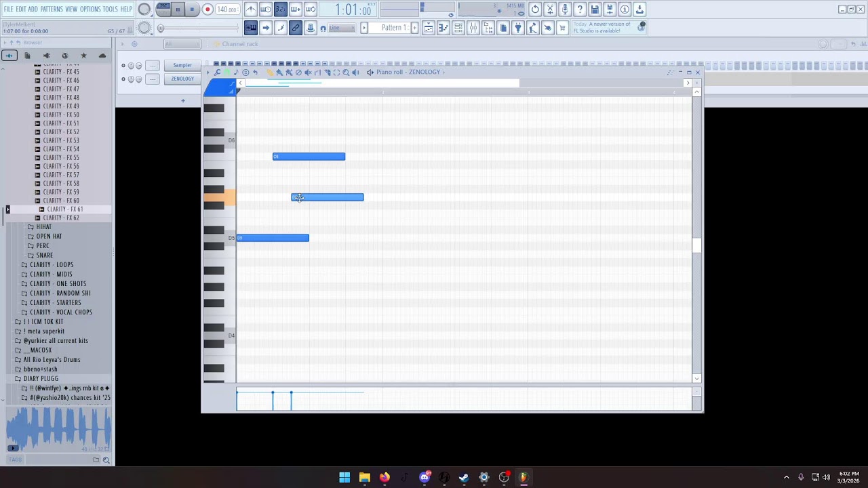Open File Explorer from the taskbar
The width and height of the screenshot is (868, 488).
tap(364, 477)
